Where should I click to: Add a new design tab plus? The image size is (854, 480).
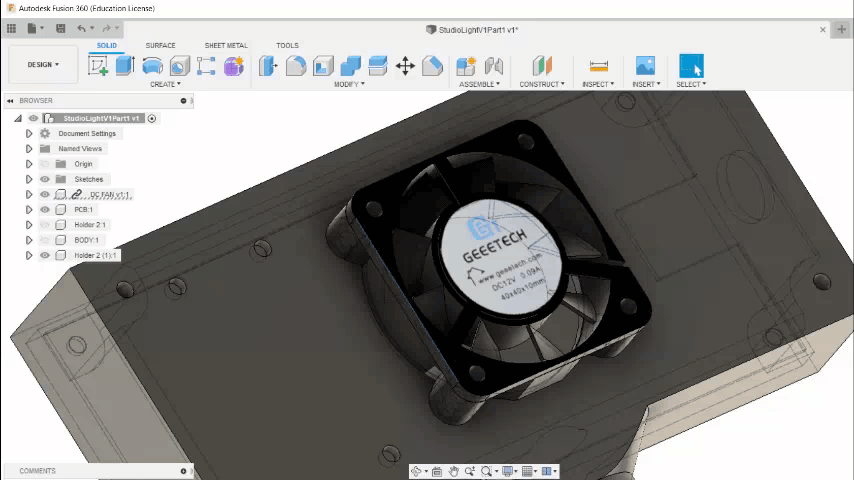click(841, 29)
